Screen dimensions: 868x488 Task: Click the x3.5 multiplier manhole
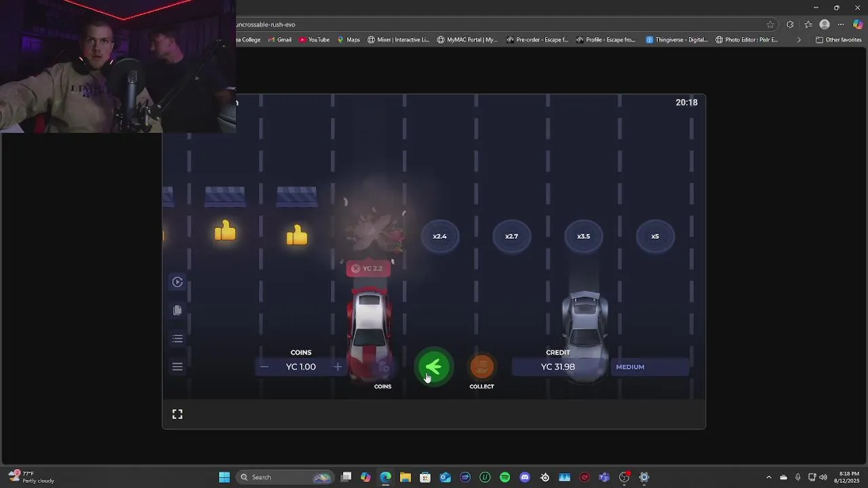click(583, 237)
